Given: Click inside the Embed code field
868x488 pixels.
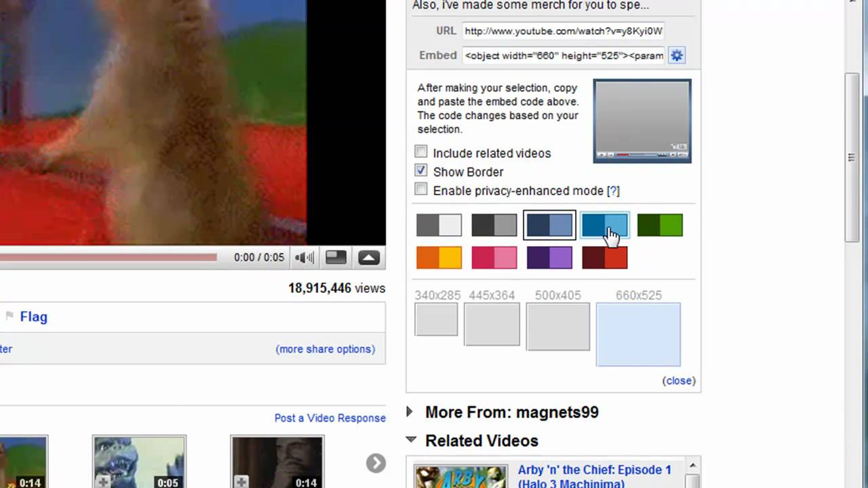Looking at the screenshot, I should (564, 56).
